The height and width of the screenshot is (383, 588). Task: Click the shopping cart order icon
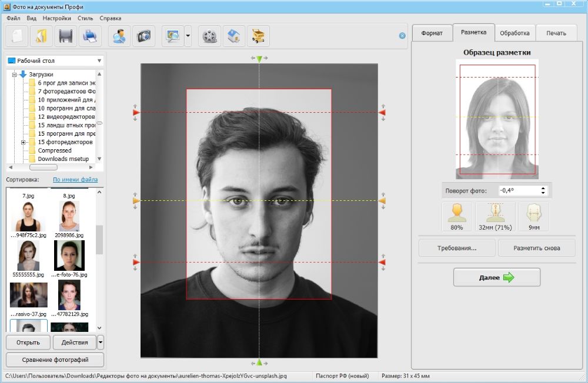[x=258, y=36]
